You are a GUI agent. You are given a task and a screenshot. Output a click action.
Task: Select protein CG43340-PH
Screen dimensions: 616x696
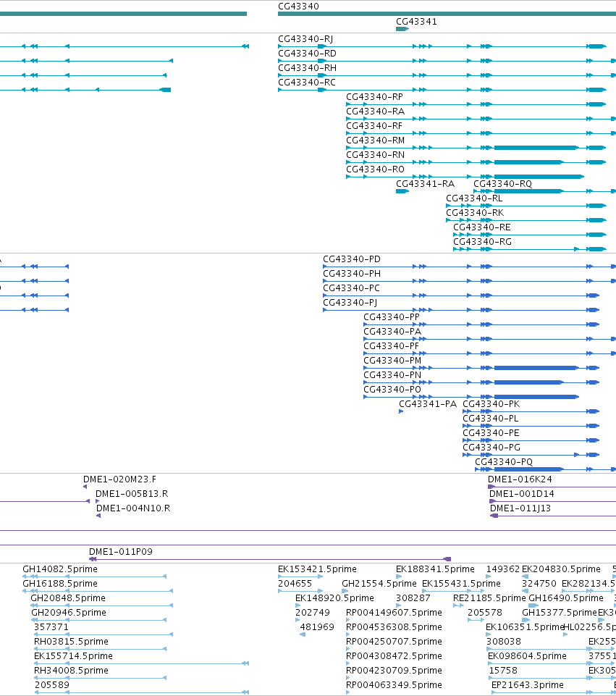click(351, 274)
